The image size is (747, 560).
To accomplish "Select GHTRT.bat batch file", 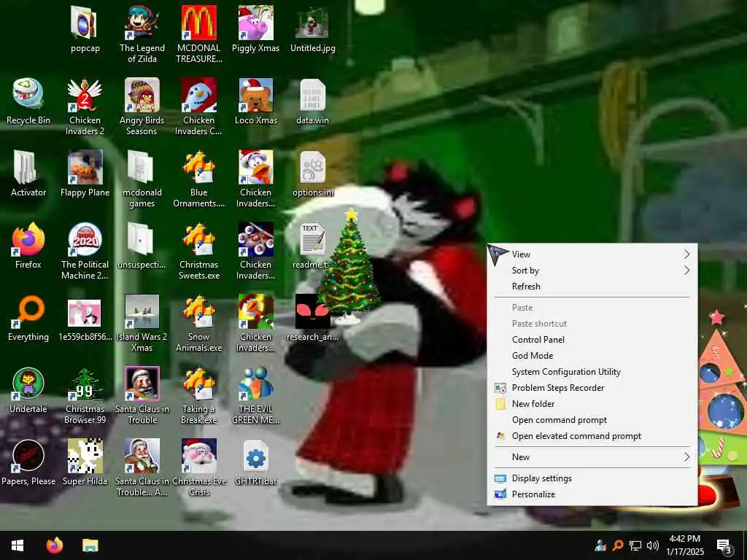I will (256, 456).
